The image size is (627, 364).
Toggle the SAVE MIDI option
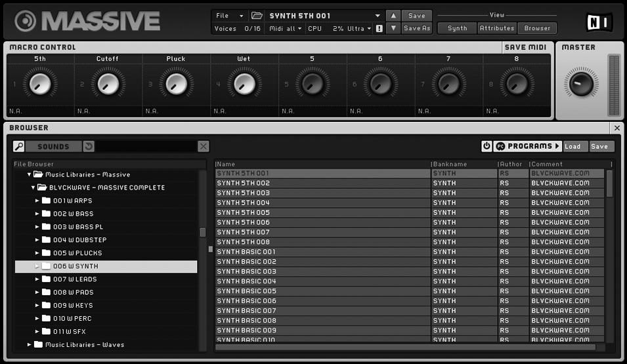[x=526, y=47]
